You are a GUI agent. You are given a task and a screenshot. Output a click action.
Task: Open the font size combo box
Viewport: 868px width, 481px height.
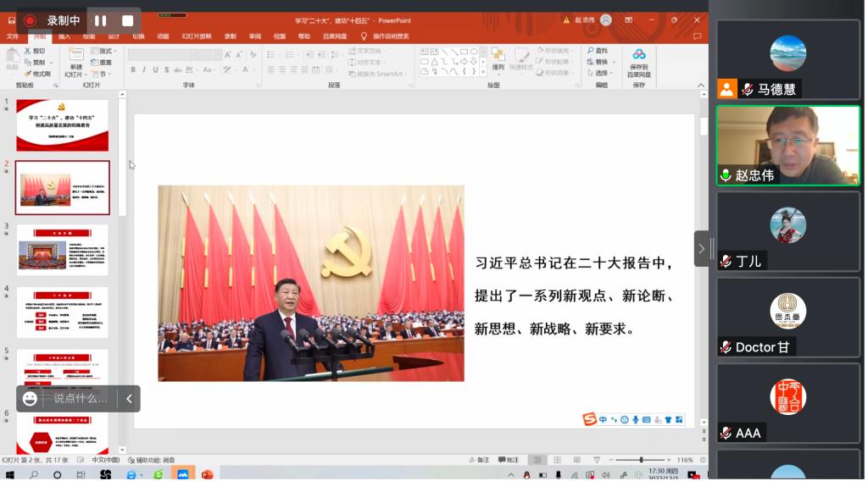[x=208, y=55]
